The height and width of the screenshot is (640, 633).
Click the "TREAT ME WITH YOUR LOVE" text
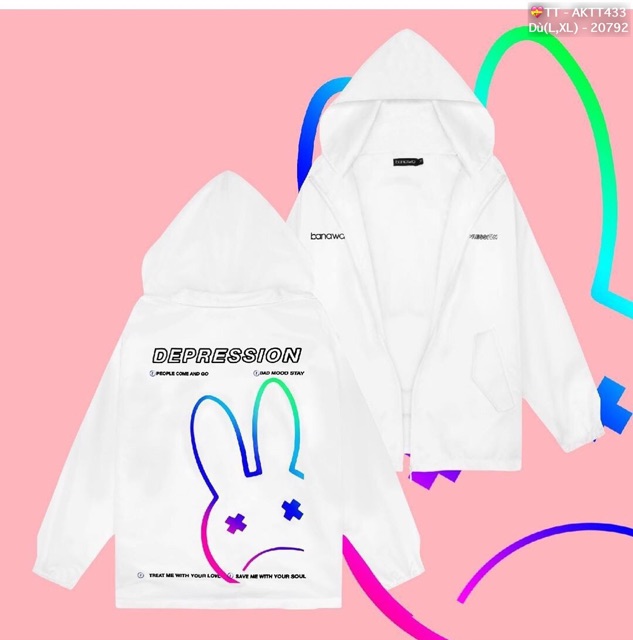click(x=185, y=576)
